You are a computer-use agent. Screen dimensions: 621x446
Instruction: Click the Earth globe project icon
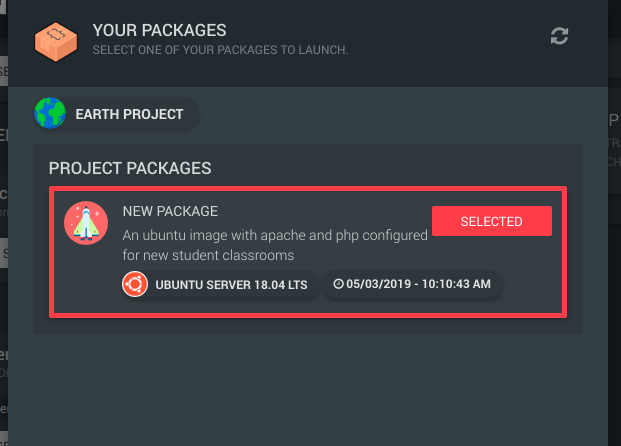tap(50, 113)
